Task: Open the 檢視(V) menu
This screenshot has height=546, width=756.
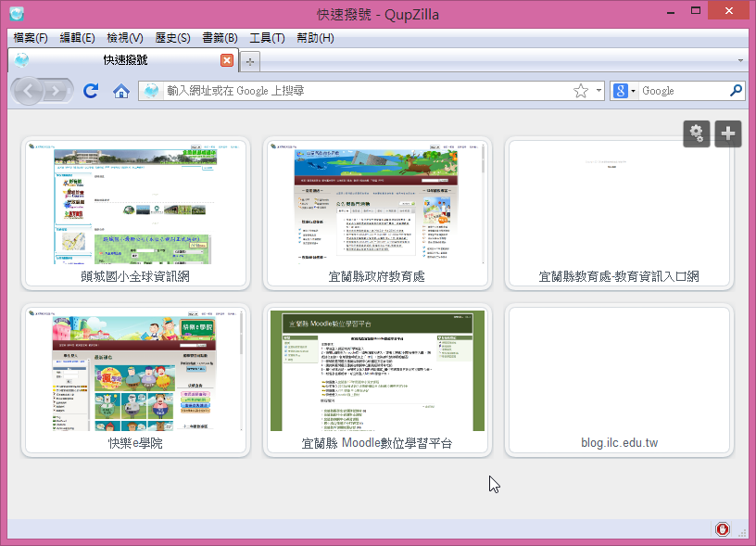Action: [x=125, y=38]
